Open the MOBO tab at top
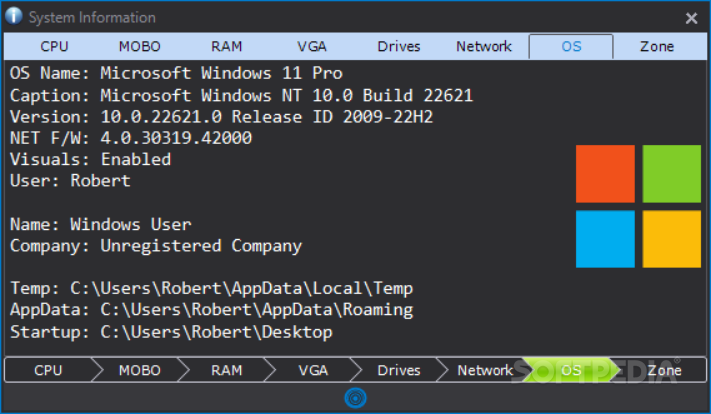The image size is (711, 414). pos(140,46)
